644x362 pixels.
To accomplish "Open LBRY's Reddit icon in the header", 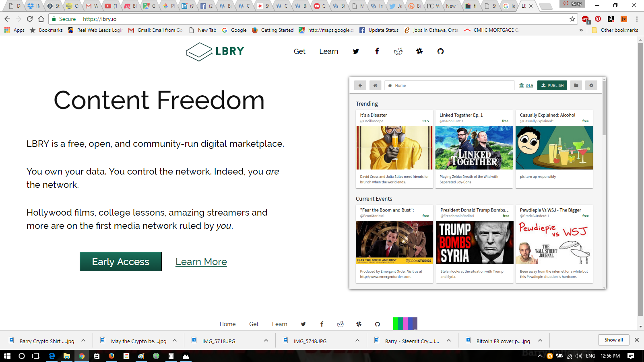I will click(398, 51).
